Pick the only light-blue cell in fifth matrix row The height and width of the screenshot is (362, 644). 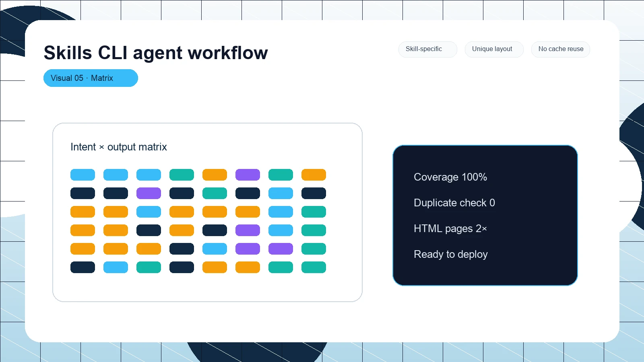click(215, 249)
